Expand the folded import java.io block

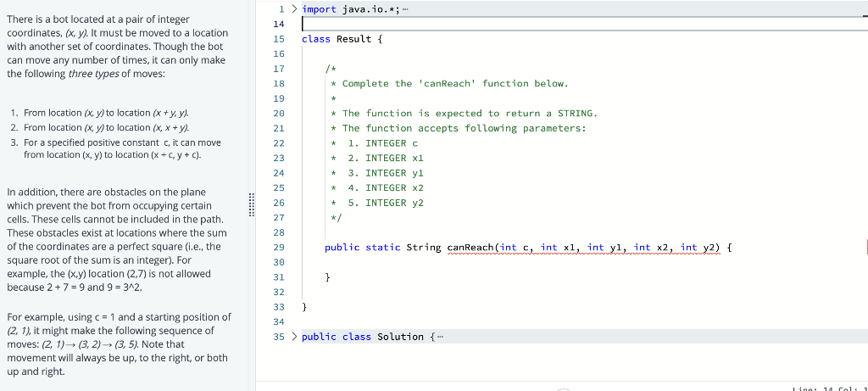pos(294,8)
